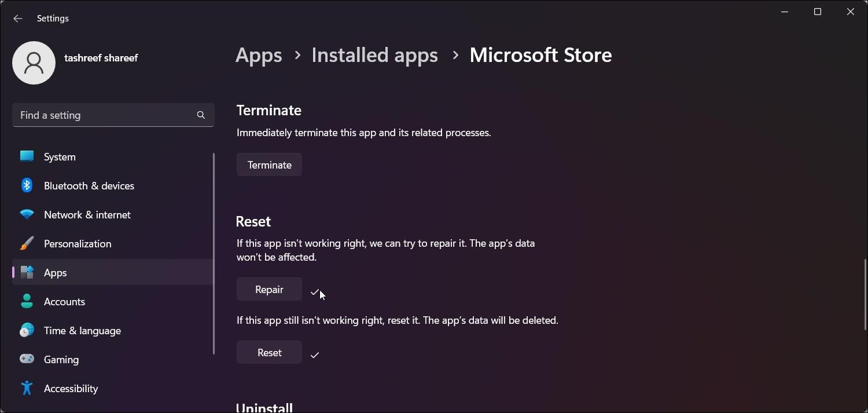This screenshot has height=413, width=868.
Task: Select the Bluetooth & devices icon
Action: click(x=27, y=185)
